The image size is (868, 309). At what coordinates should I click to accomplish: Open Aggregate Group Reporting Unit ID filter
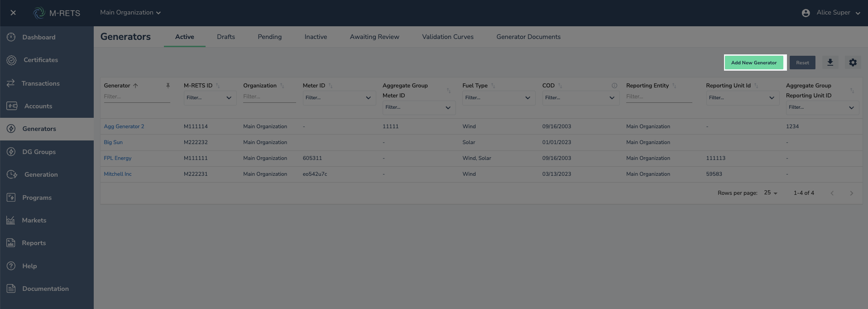coord(822,107)
